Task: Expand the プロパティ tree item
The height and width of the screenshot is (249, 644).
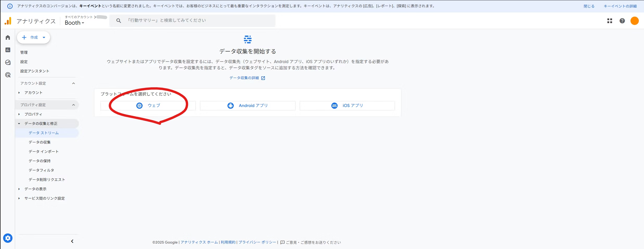Action: [19, 114]
